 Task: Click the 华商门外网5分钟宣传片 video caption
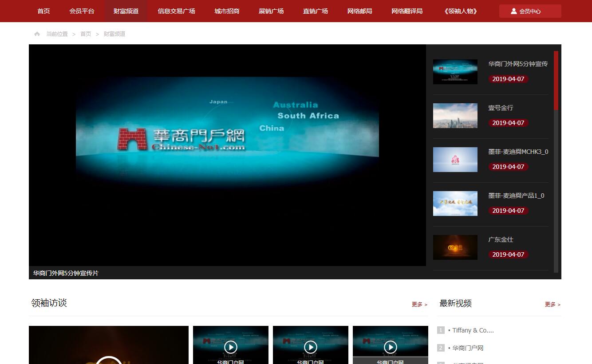[66, 273]
